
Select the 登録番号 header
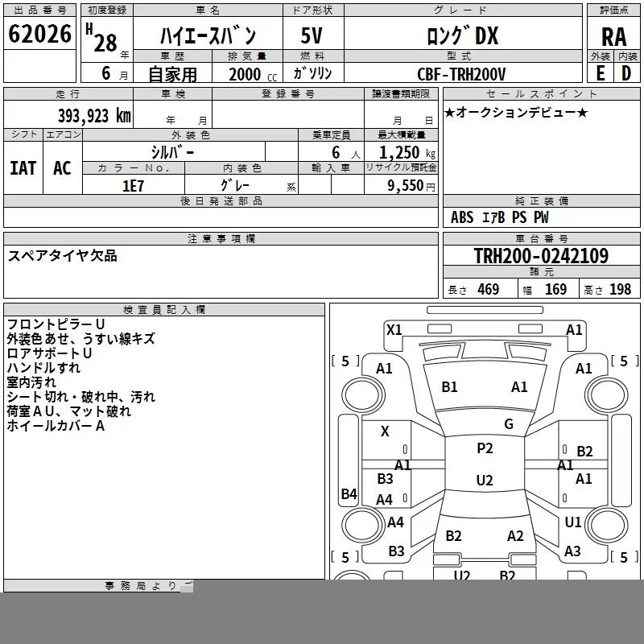288,93
